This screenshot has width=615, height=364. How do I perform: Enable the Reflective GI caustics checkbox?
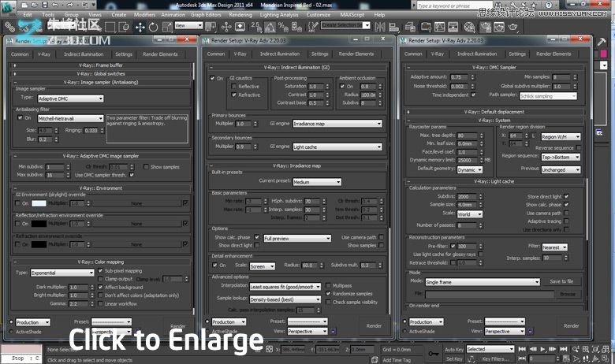233,86
